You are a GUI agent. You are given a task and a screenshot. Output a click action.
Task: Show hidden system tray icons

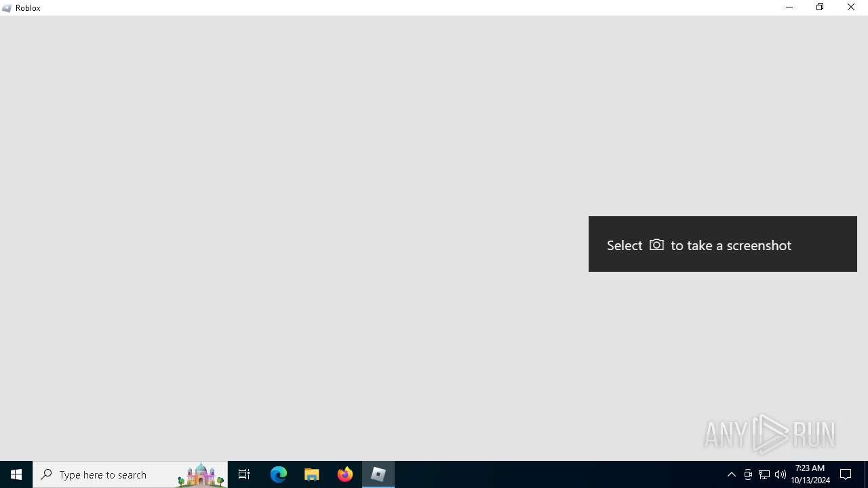tap(732, 474)
